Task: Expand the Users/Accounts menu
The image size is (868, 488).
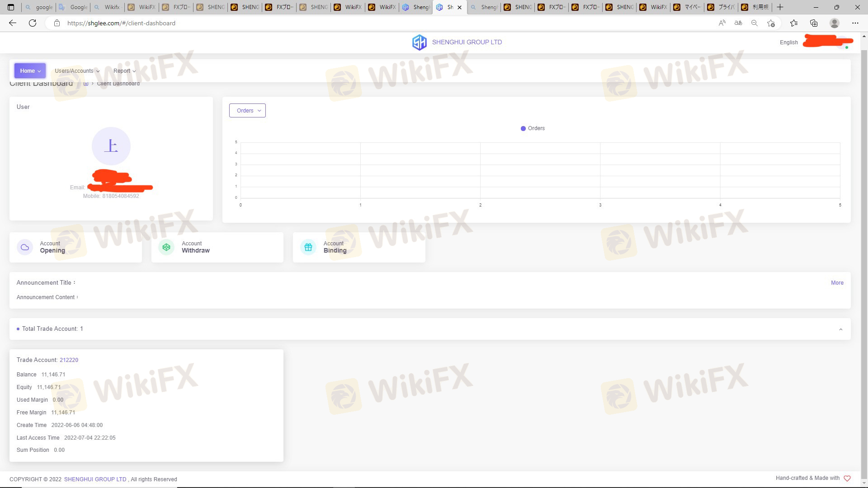Action: [77, 71]
